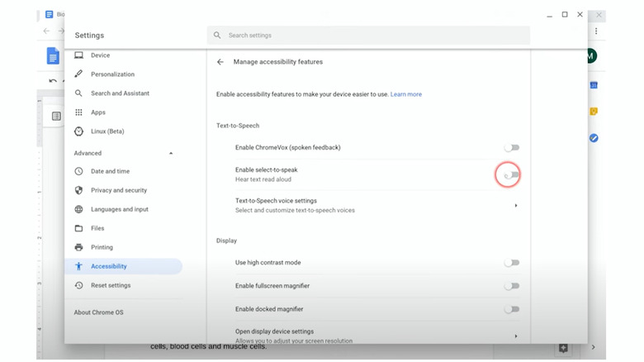Click the Explore icon at the Docs bottom right

[563, 348]
